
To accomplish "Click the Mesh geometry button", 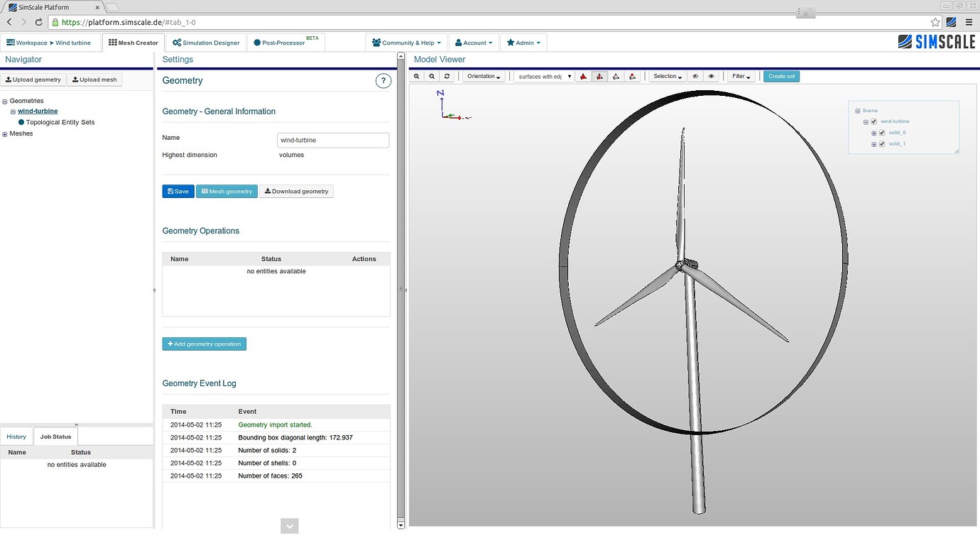I will 227,191.
